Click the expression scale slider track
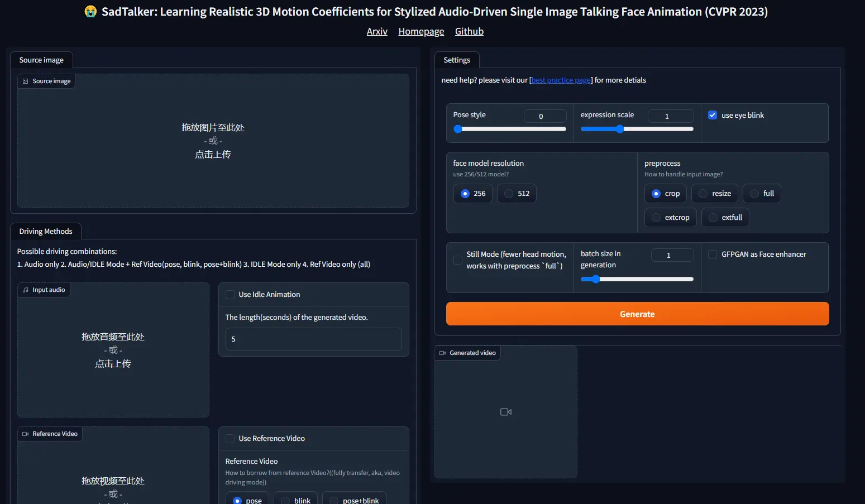This screenshot has height=504, width=865. point(637,129)
